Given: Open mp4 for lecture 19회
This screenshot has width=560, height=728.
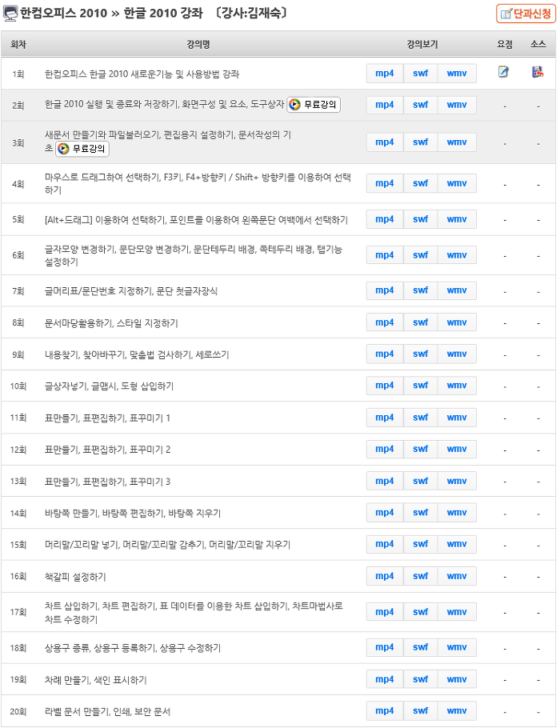Looking at the screenshot, I should click(x=385, y=679).
